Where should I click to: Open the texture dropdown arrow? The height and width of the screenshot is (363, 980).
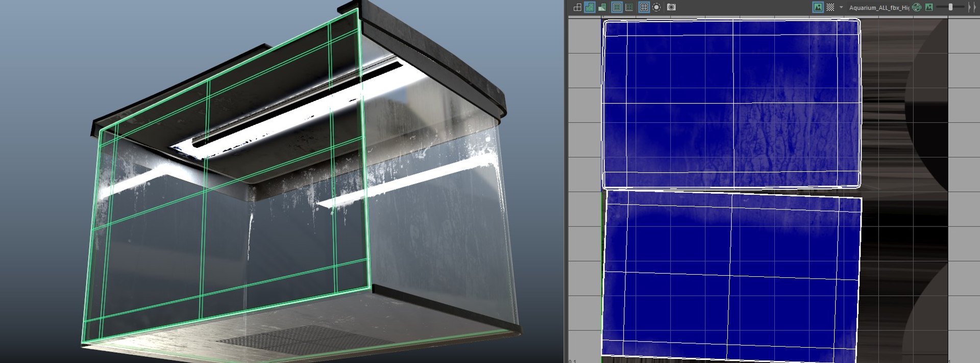841,7
